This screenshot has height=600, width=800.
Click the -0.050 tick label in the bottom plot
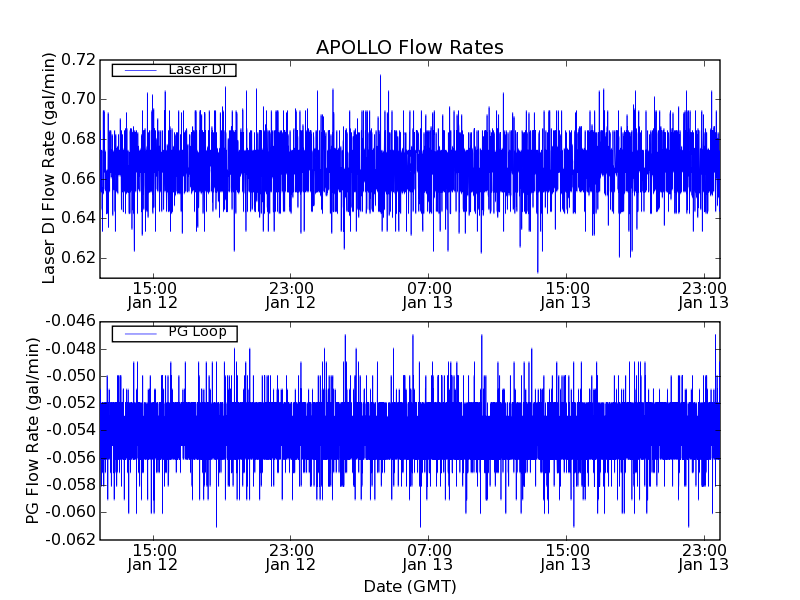coord(70,376)
